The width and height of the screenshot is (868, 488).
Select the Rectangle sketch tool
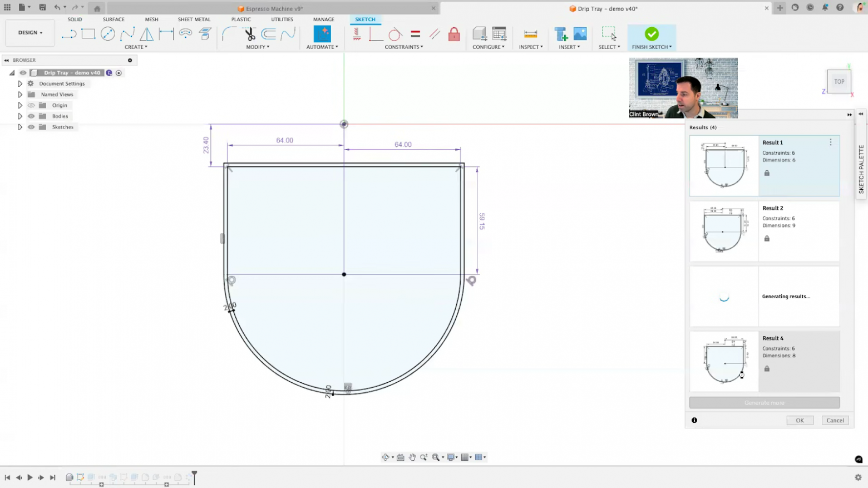pos(88,34)
